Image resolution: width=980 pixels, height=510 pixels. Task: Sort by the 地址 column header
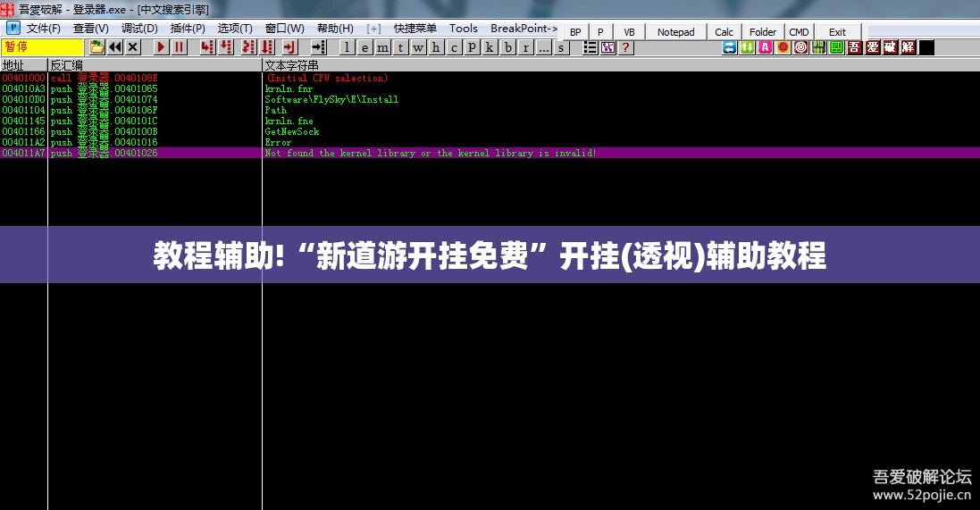click(24, 65)
